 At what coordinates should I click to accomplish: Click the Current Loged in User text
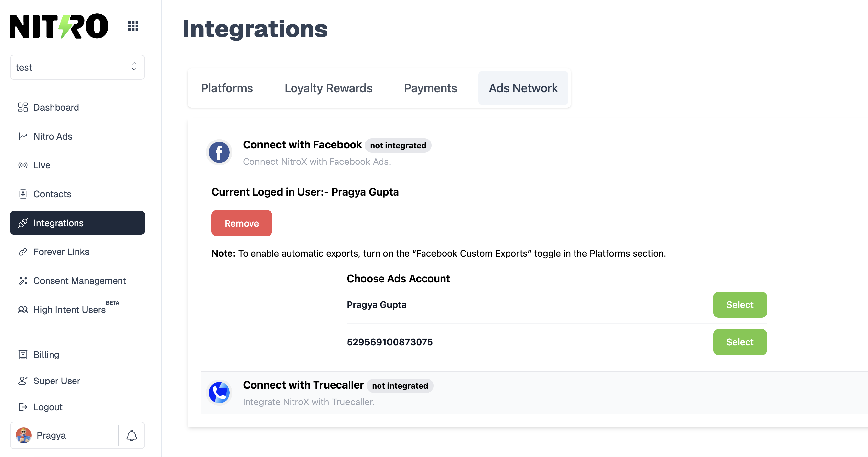(x=305, y=192)
